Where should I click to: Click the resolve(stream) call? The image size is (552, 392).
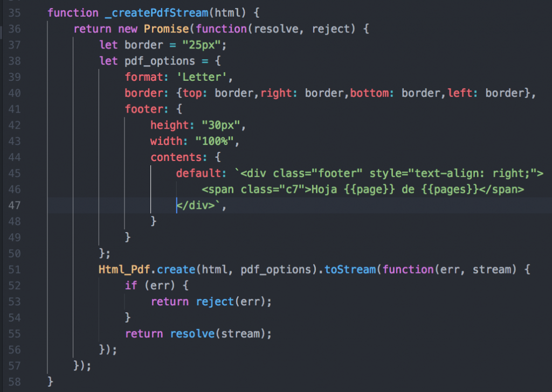coord(218,334)
